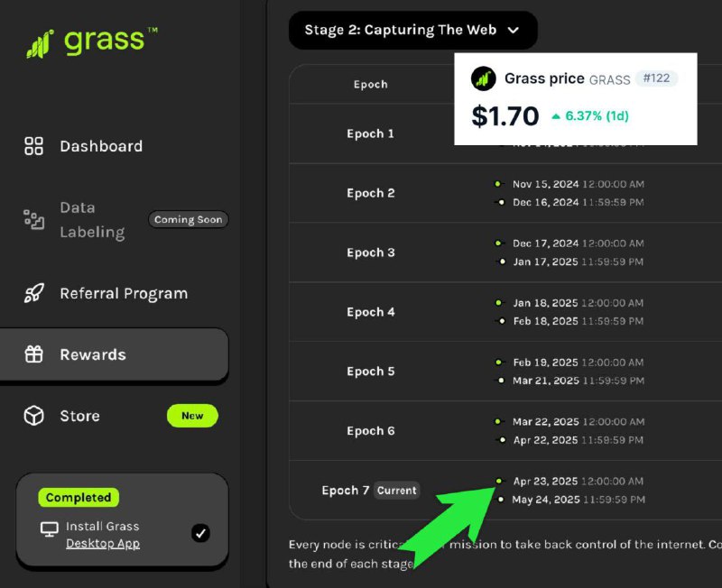Click the desktop monitor icon

[x=50, y=529]
